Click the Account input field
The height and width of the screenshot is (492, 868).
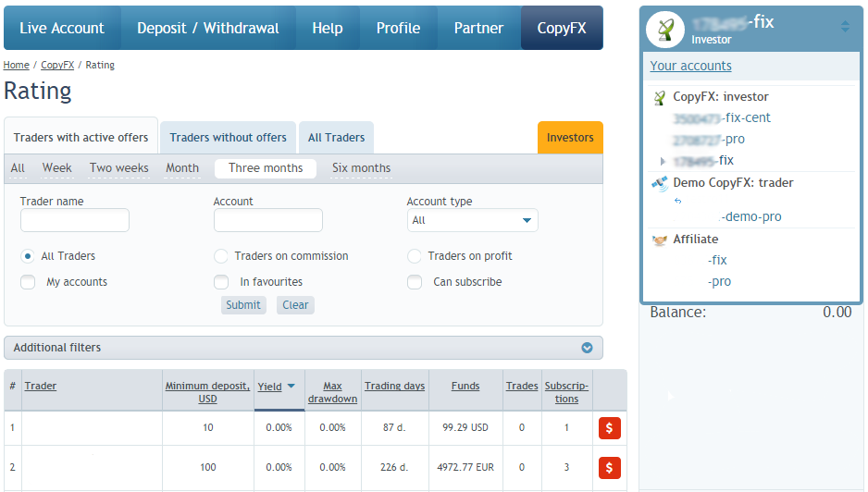(268, 220)
